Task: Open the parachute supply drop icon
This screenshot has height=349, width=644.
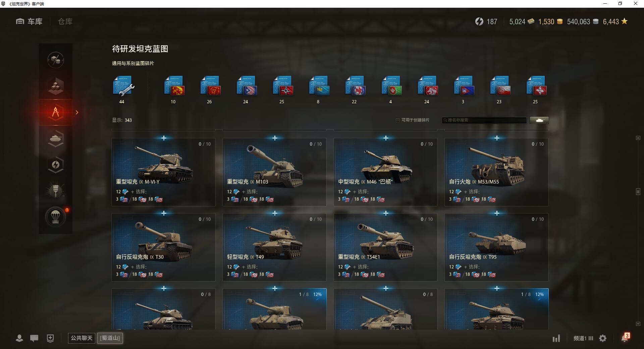Action: [56, 217]
